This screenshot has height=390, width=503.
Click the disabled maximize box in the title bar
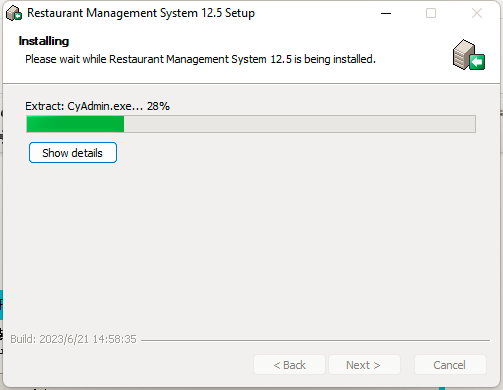point(431,13)
